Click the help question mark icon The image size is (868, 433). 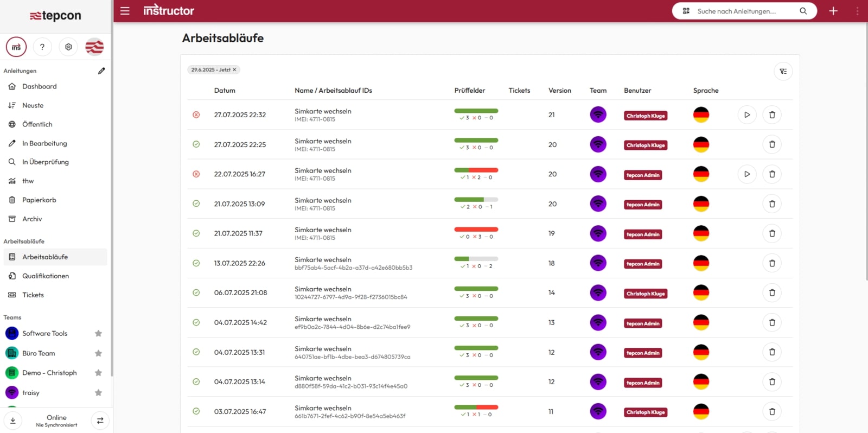tap(42, 47)
